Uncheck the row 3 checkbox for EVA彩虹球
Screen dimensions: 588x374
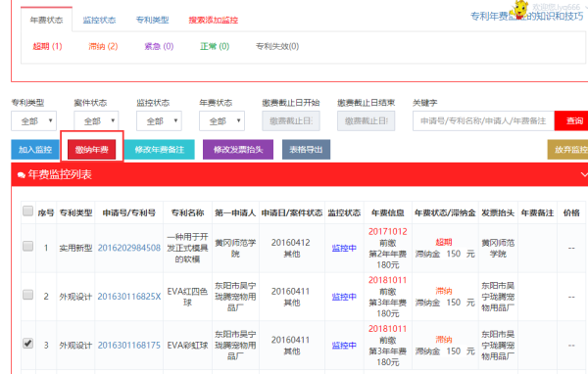(x=27, y=343)
